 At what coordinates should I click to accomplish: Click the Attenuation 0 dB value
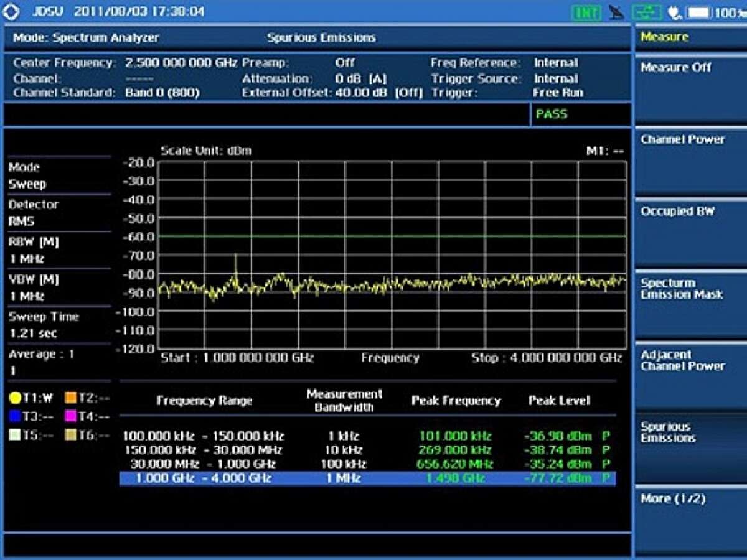361,79
